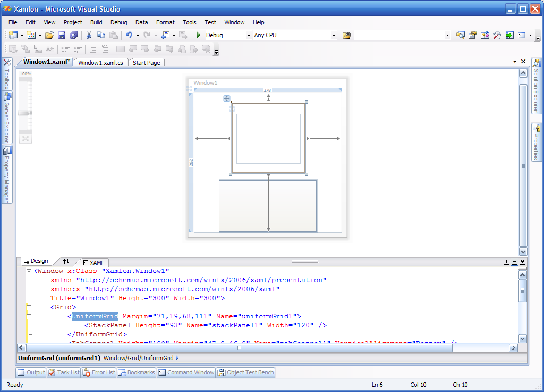The image size is (544, 392).
Task: Expand the Toolbox side panel
Action: pyautogui.click(x=7, y=74)
